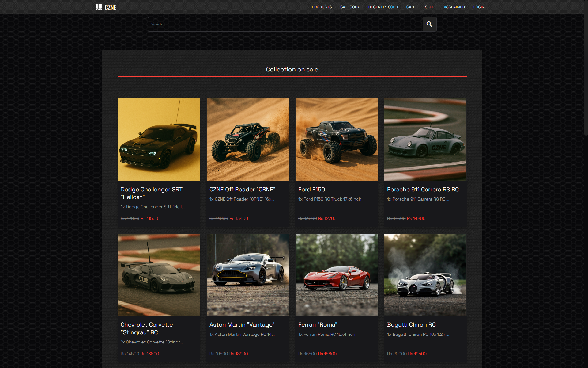This screenshot has height=368, width=588.
Task: Focus the search input field
Action: pyautogui.click(x=285, y=24)
